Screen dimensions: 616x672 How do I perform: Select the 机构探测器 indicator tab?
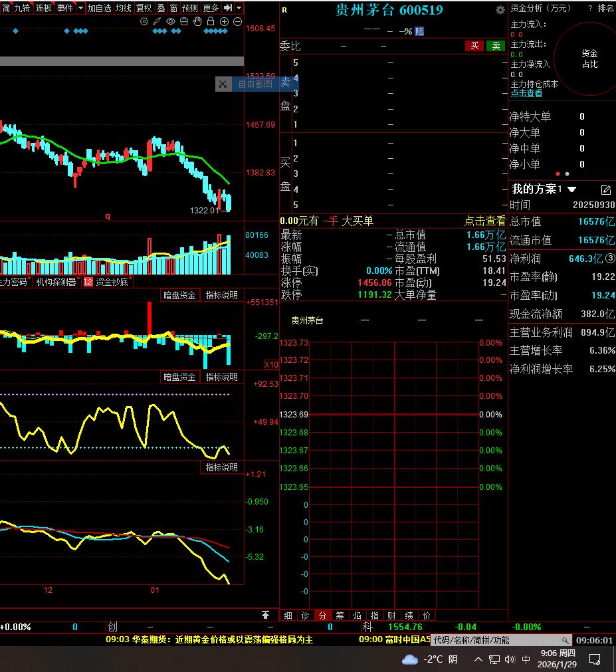pyautogui.click(x=56, y=282)
